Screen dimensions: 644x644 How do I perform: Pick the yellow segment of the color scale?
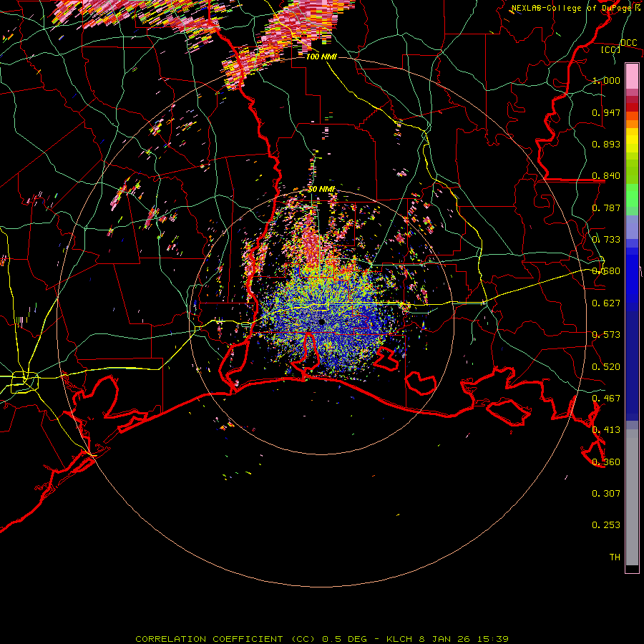tap(632, 141)
